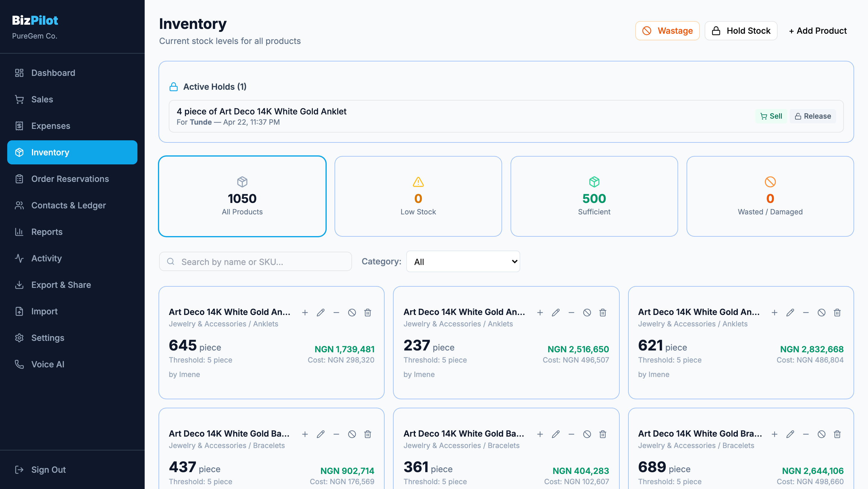868x489 pixels.
Task: Delete the 437 piece bracelet product
Action: pos(368,434)
